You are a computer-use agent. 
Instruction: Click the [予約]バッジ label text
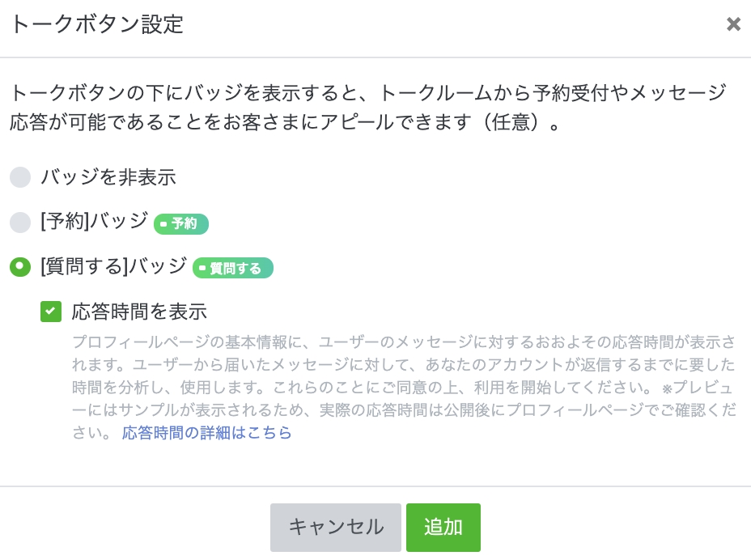95,221
